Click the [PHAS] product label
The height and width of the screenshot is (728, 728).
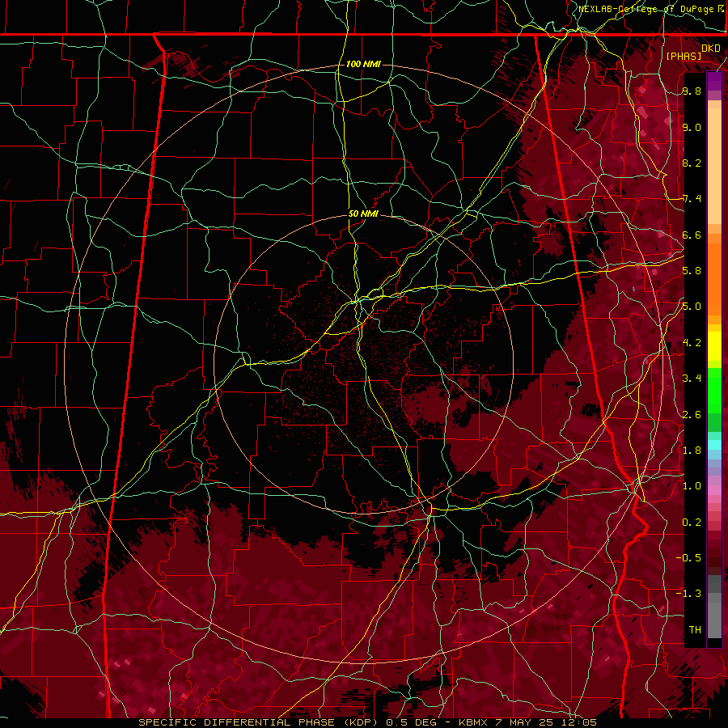point(684,57)
